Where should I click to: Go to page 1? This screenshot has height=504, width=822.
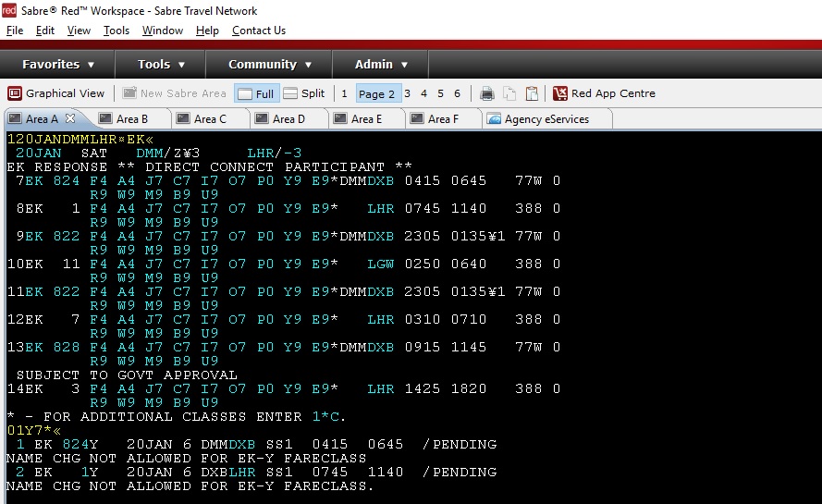344,93
